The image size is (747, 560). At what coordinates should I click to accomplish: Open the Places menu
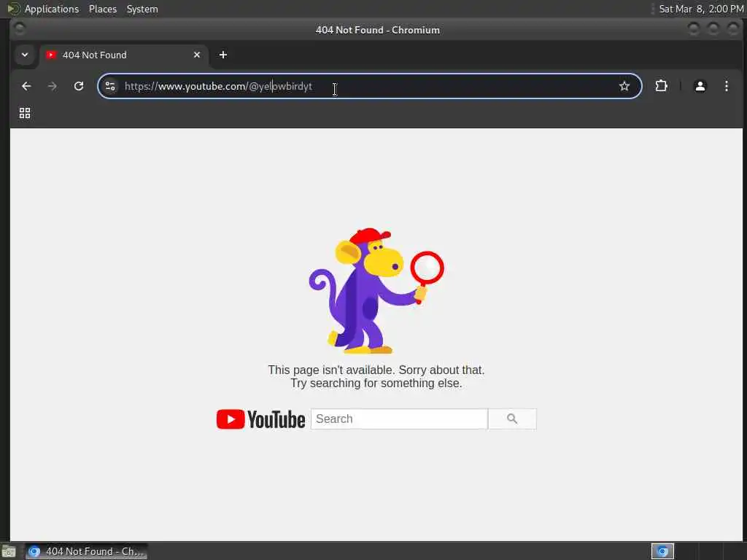[102, 9]
